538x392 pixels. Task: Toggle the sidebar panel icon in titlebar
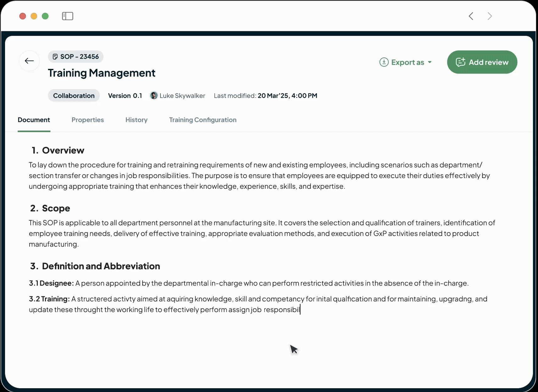pos(67,16)
